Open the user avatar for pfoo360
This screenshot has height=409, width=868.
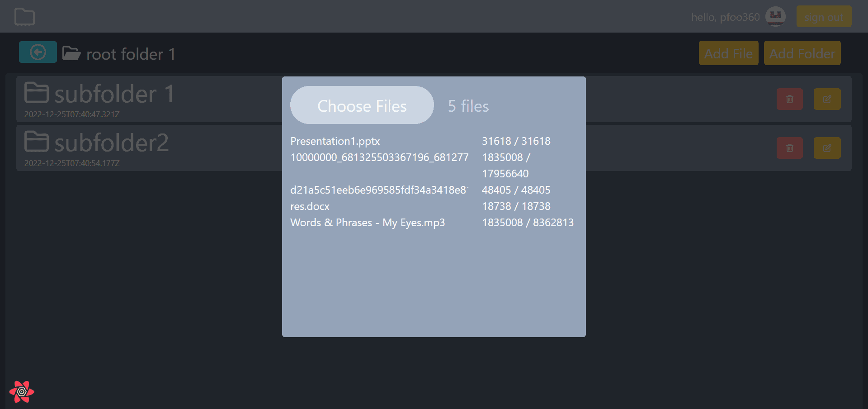(x=775, y=17)
